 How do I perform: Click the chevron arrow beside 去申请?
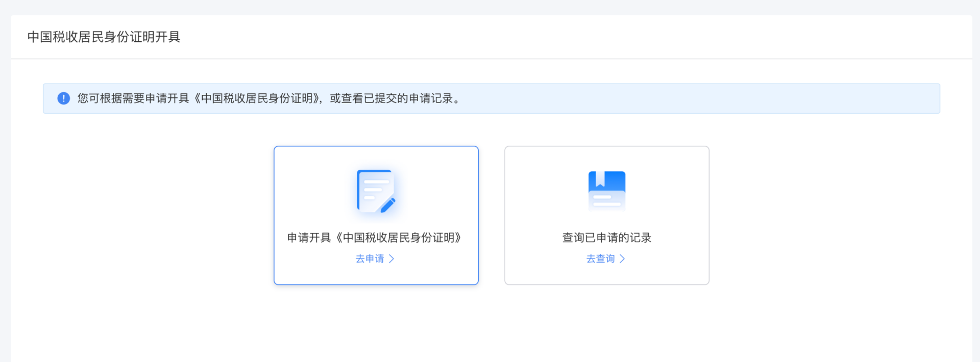click(391, 259)
